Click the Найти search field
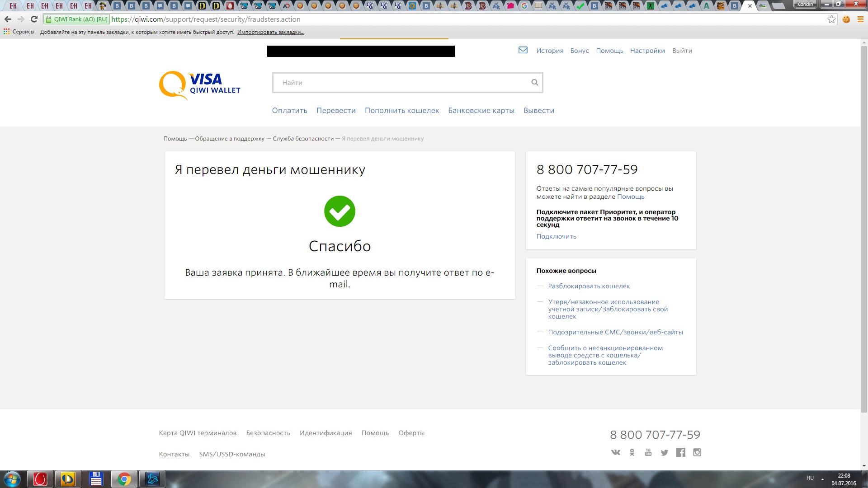Viewport: 868px width, 488px height. click(402, 83)
